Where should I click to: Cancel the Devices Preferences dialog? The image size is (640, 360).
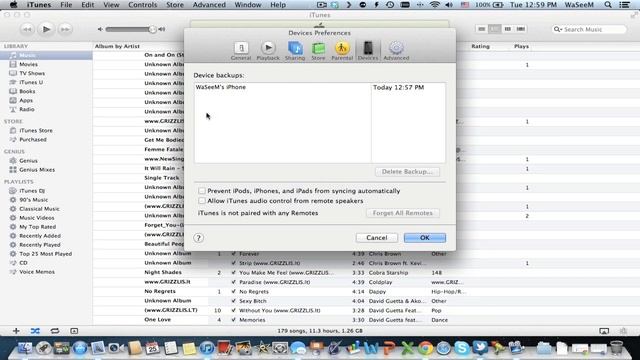[376, 238]
